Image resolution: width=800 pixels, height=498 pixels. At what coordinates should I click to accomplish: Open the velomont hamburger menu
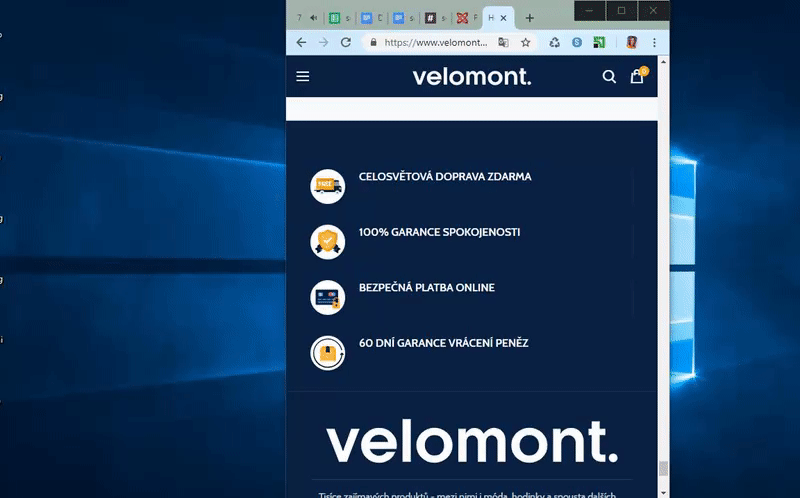[x=303, y=77]
